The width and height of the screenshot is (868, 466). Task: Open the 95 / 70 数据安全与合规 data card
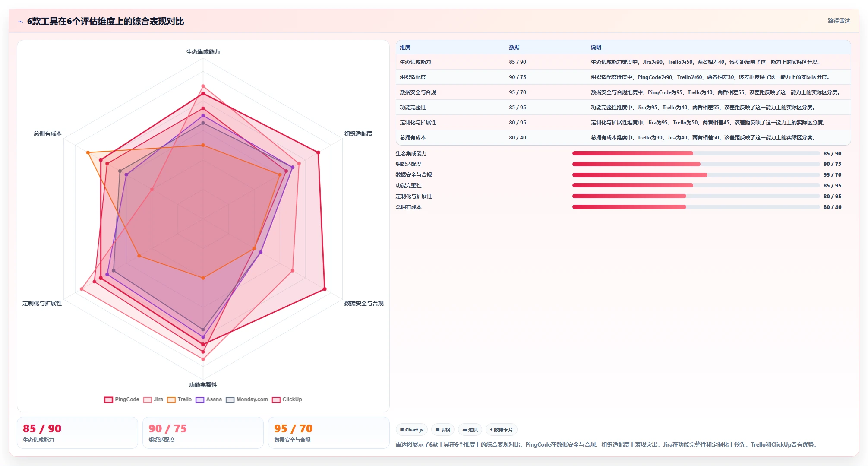point(328,433)
